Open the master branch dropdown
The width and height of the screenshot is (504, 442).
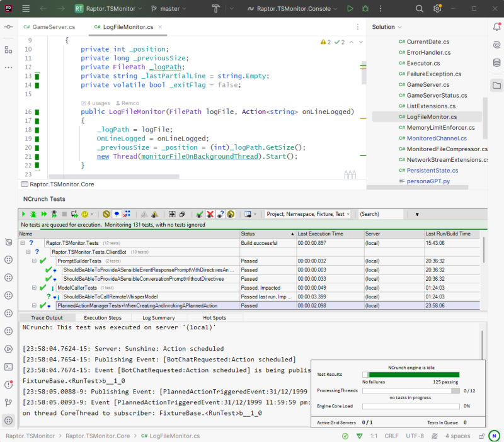click(169, 9)
